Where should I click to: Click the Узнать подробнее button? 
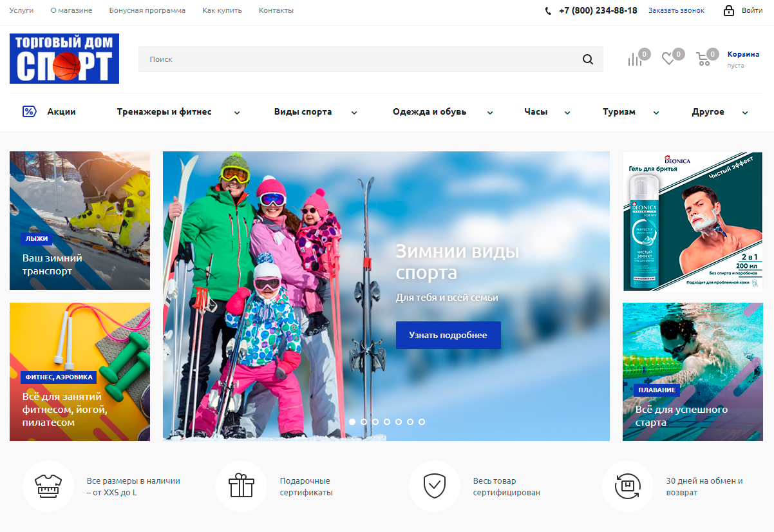click(x=448, y=335)
